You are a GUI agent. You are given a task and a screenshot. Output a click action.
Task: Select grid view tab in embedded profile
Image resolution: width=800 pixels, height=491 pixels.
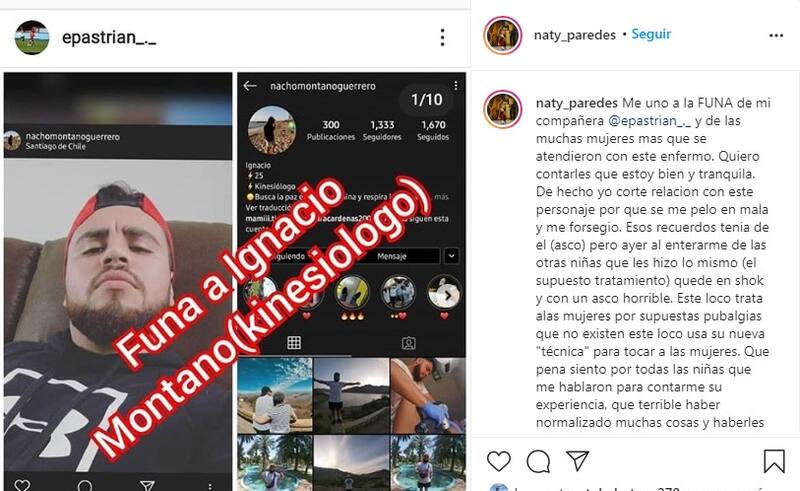point(294,343)
